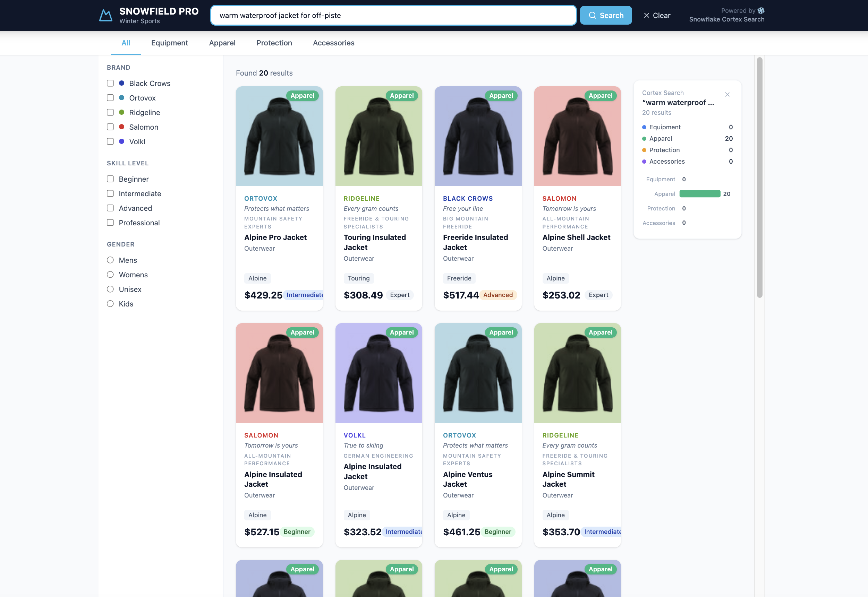Toggle the Volkl brand checkbox
This screenshot has height=597, width=868.
[110, 141]
